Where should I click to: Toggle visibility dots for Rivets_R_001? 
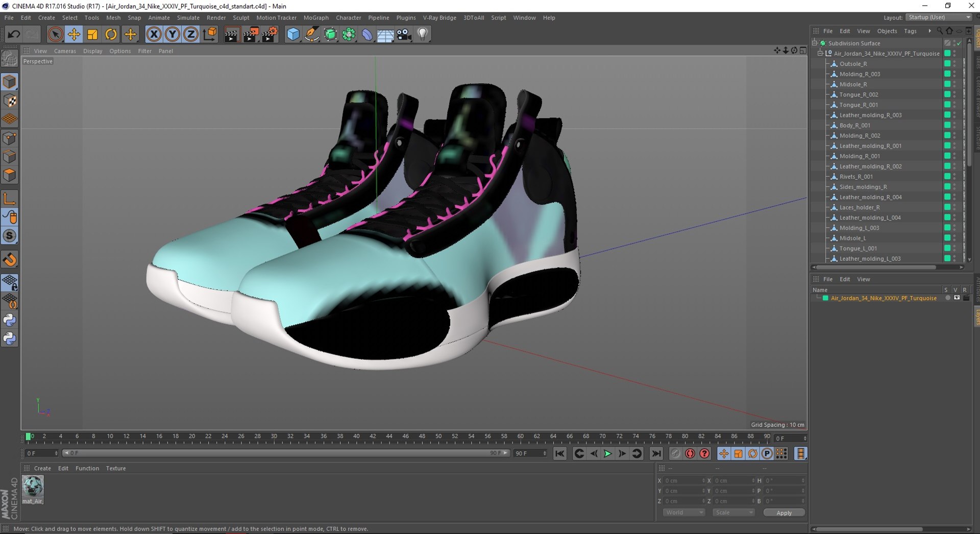click(954, 177)
